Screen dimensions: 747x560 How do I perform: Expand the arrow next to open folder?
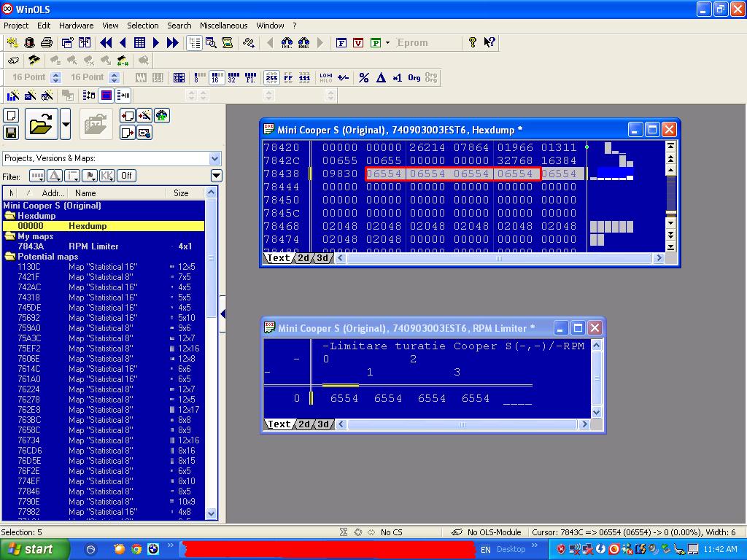coord(66,125)
